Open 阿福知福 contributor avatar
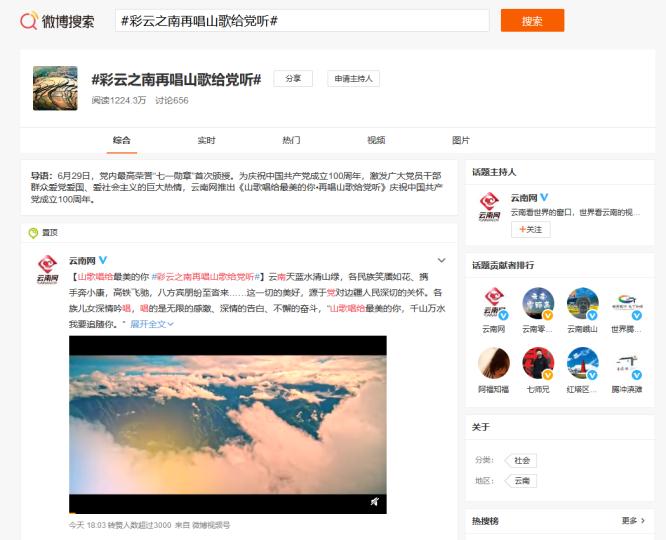The width and height of the screenshot is (666, 540). coord(494,363)
